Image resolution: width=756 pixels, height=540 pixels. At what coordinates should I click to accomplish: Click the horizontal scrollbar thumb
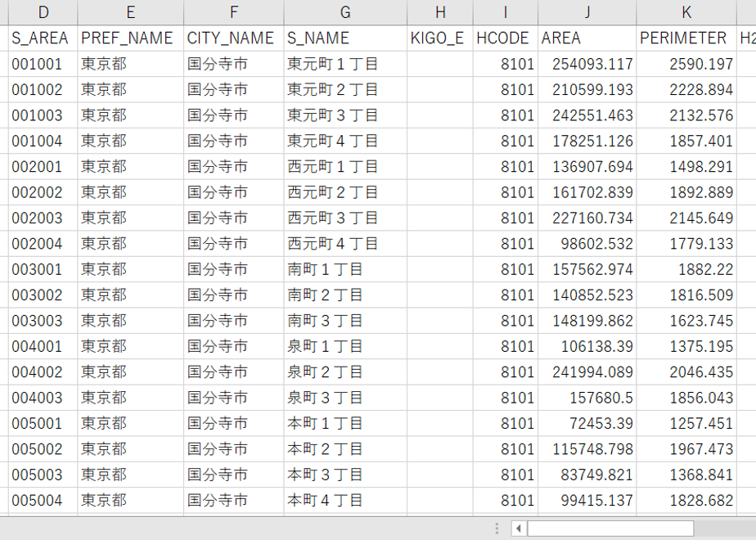pos(610,529)
